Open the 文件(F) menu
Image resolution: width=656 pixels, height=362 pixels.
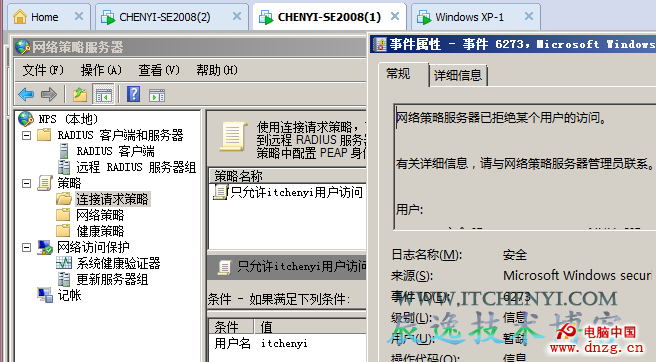(x=43, y=70)
